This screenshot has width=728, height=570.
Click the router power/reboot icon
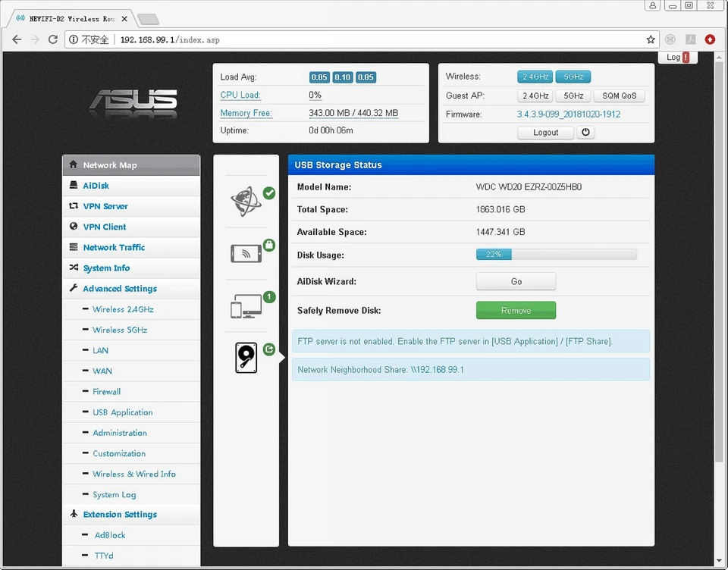585,132
